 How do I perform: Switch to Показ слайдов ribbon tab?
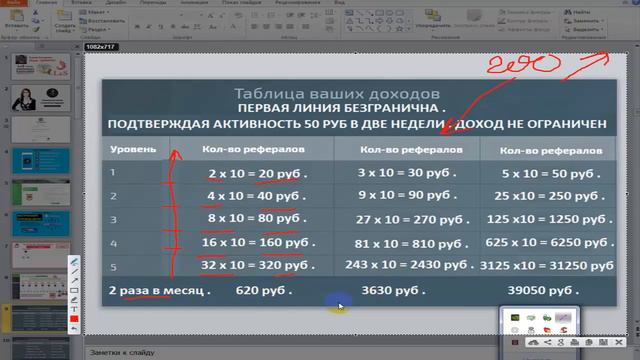pyautogui.click(x=241, y=2)
